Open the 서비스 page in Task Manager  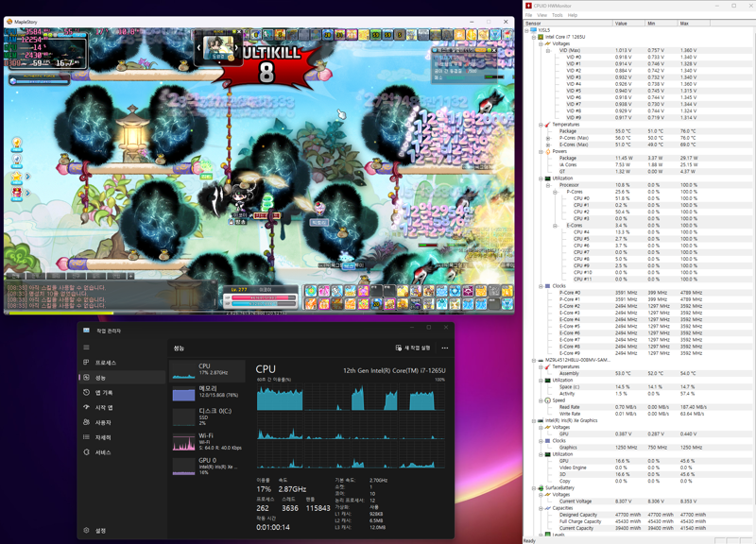[123, 452]
